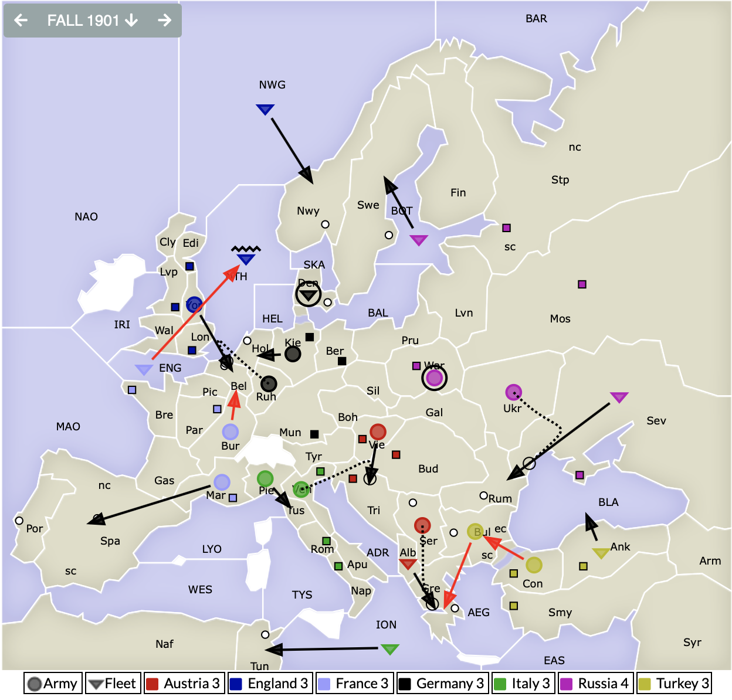Screen dimensions: 732x700
Task: Select the Russian fleet in Gulf of Bothnia
Action: click(x=419, y=240)
